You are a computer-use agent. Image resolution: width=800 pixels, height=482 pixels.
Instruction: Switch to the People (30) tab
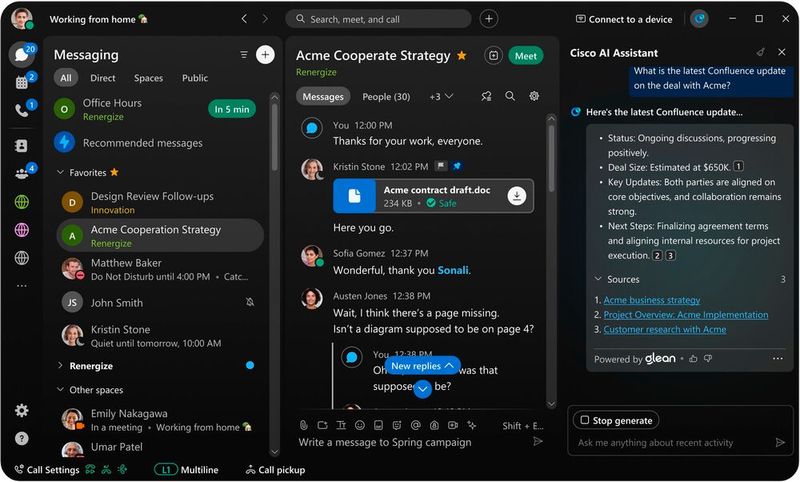coord(386,96)
